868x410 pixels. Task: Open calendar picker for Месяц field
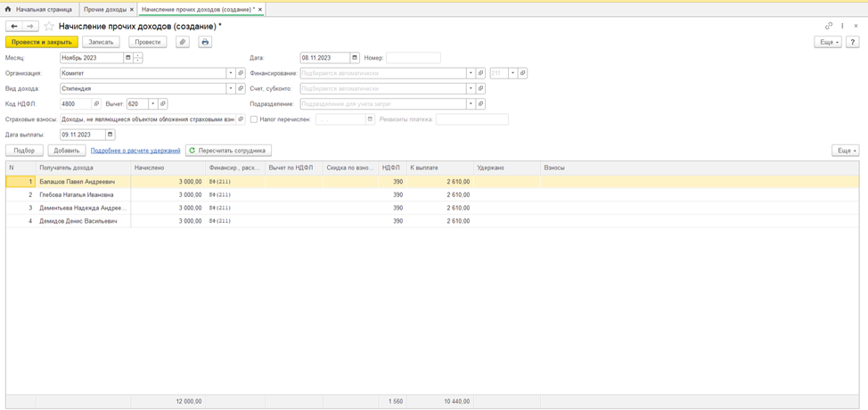point(128,58)
